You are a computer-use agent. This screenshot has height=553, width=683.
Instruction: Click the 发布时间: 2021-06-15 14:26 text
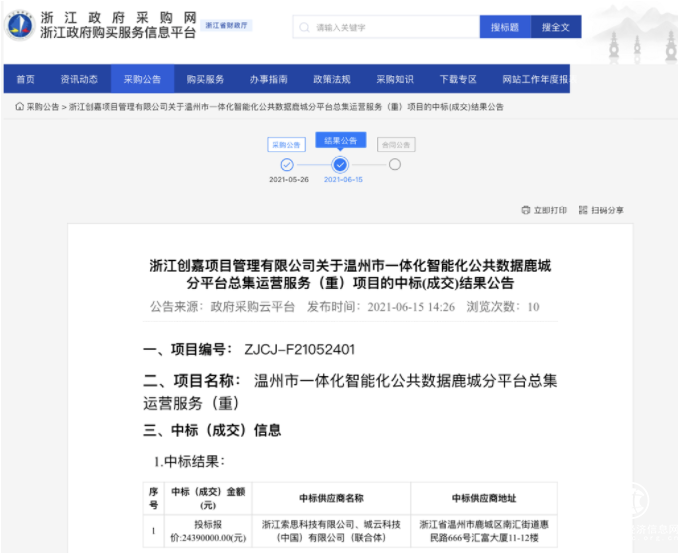click(381, 307)
